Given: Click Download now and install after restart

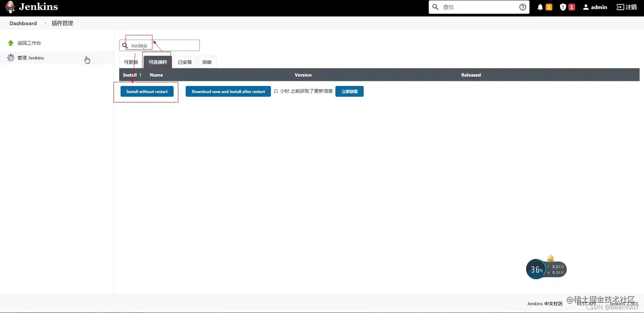Looking at the screenshot, I should (x=228, y=92).
